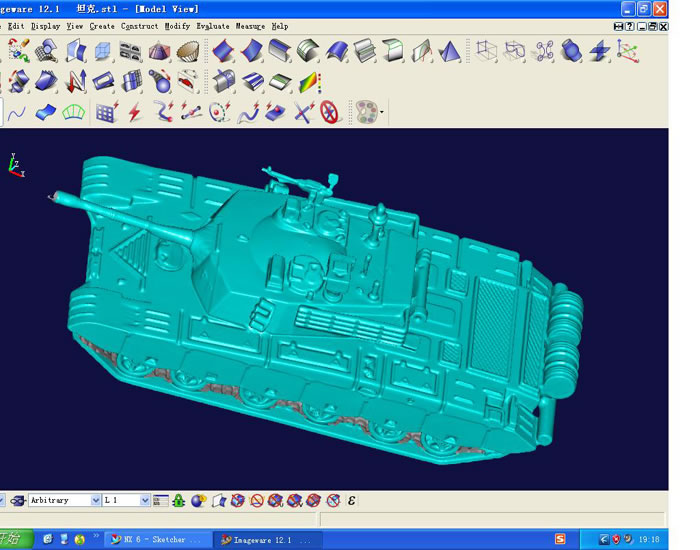Screen dimensions: 700x550
Task: Expand the color palette dropdown arrow
Action: [382, 112]
